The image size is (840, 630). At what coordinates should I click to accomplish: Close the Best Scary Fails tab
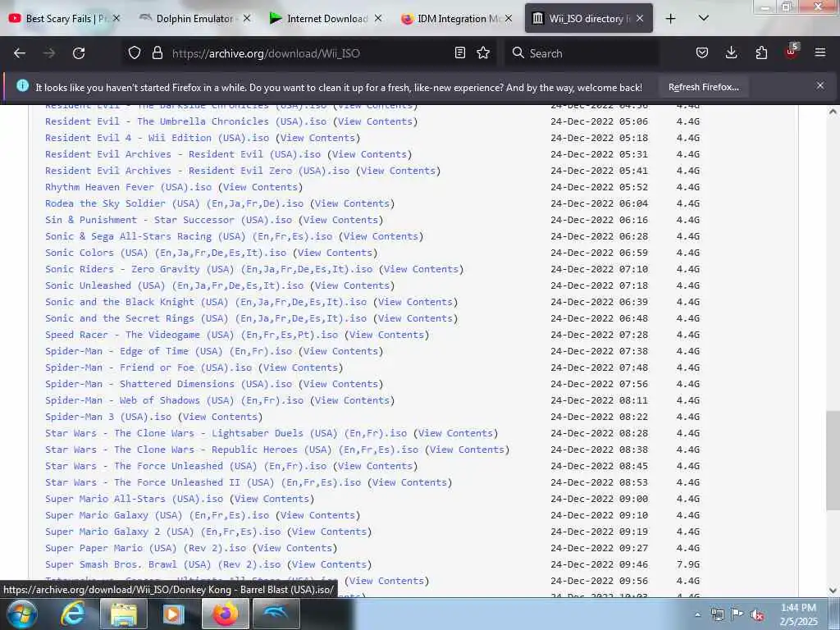(116, 18)
